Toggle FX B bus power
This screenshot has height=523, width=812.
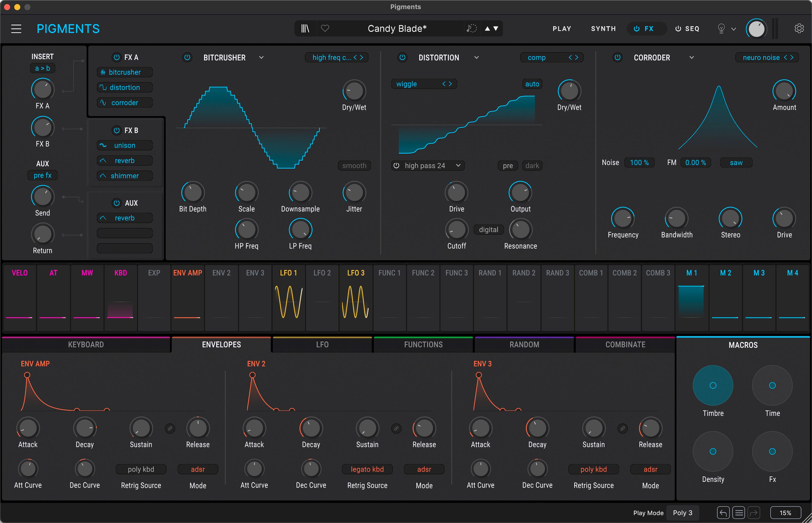(116, 130)
